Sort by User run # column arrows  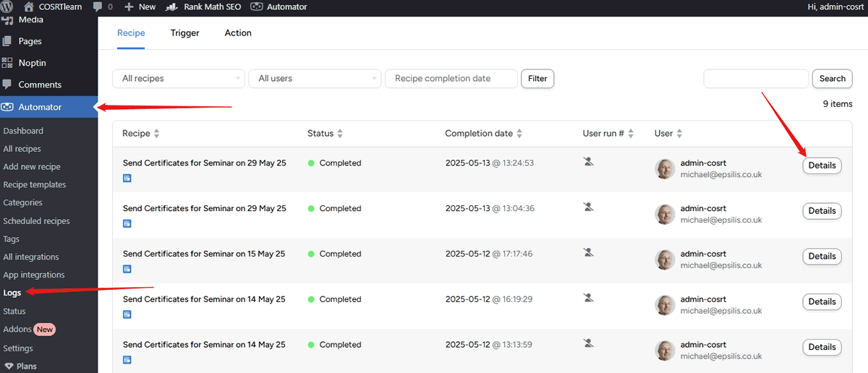631,134
